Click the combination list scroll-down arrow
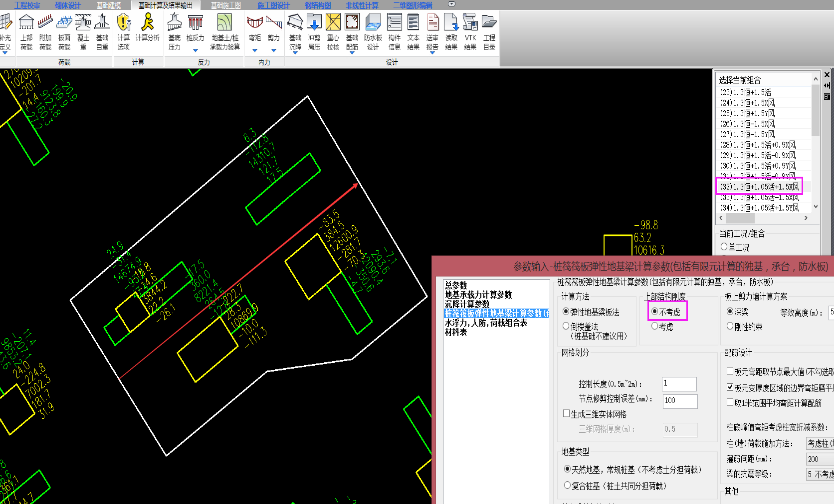The height and width of the screenshot is (504, 834). pos(815,207)
